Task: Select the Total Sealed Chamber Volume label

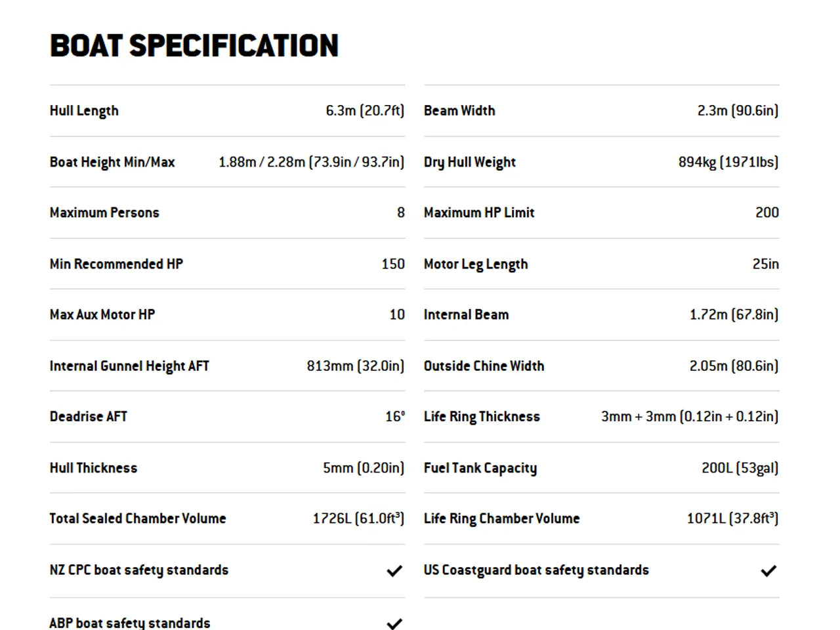Action: [x=138, y=518]
